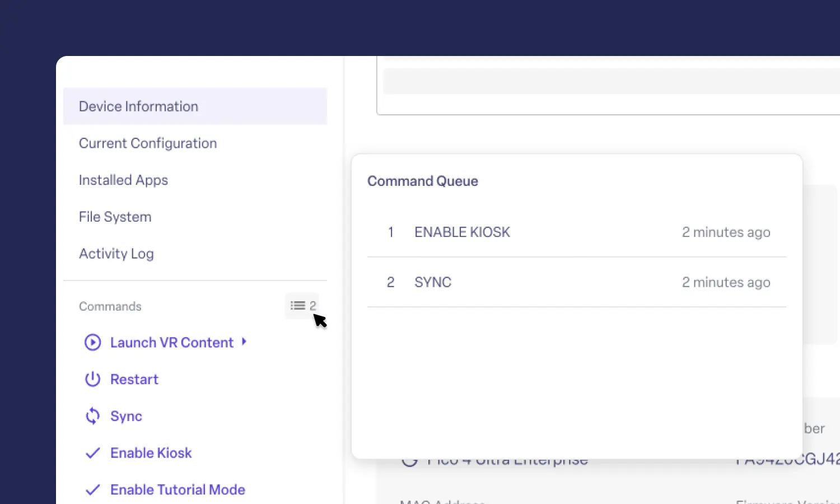Select queued ENABLE KIOSK command text
840x504 pixels.
[462, 232]
